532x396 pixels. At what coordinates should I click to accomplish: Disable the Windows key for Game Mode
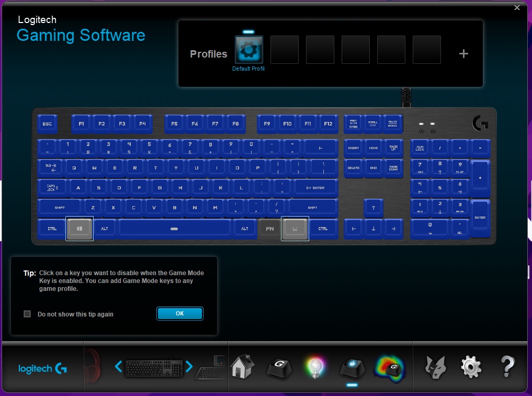click(x=79, y=229)
